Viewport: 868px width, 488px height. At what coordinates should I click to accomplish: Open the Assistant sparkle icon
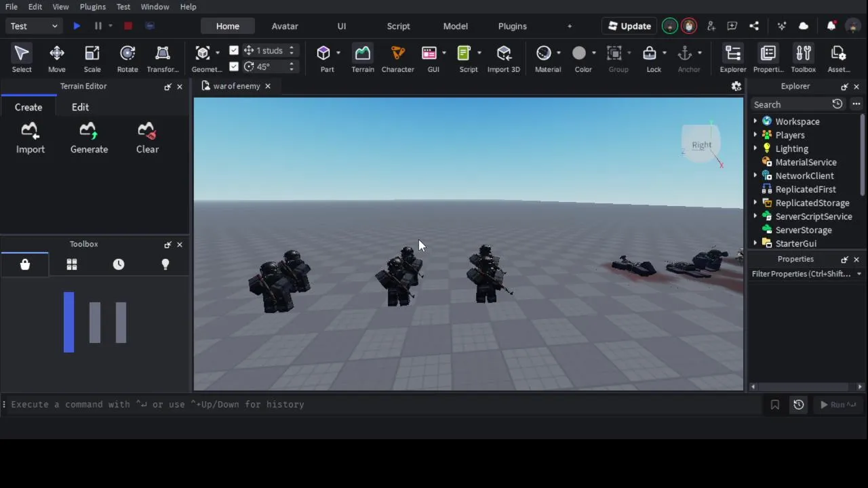point(782,26)
